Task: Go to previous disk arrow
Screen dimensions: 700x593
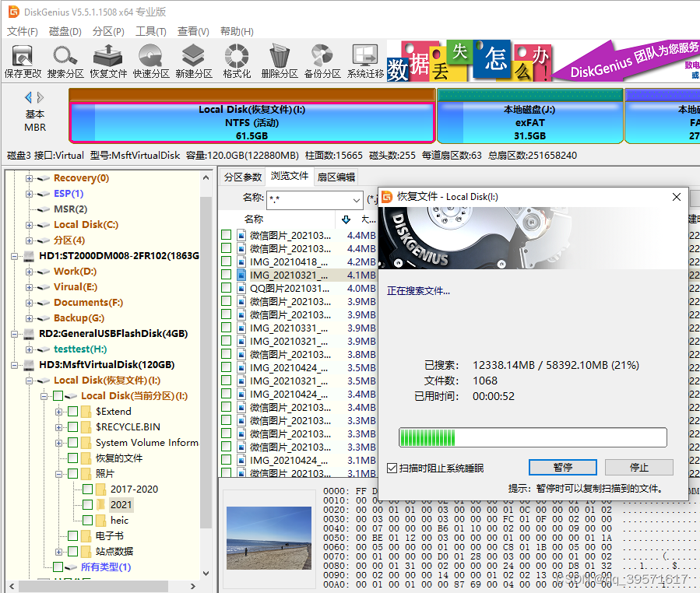Action: click(29, 97)
